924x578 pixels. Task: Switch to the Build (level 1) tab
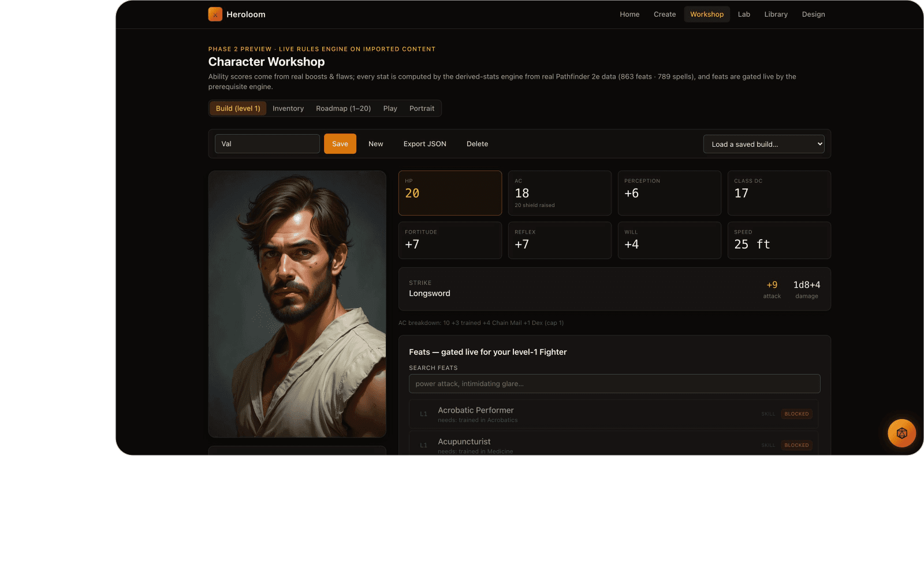[238, 109]
